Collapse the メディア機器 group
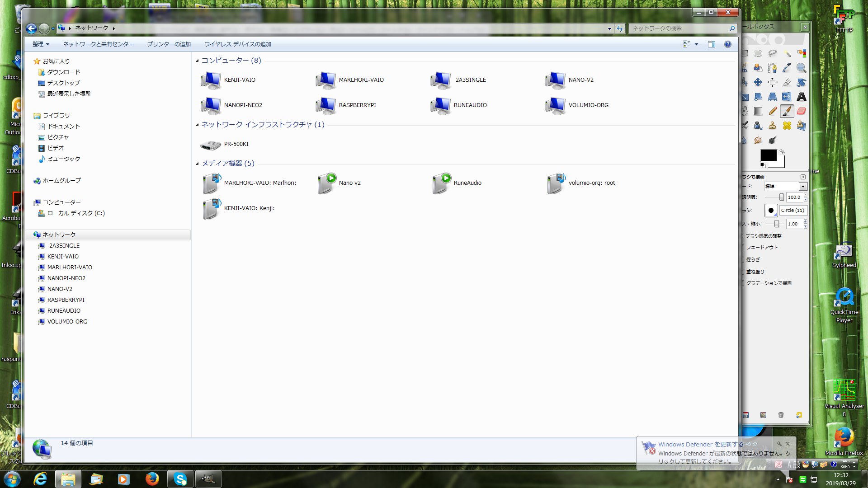This screenshot has width=868, height=488. (x=197, y=164)
